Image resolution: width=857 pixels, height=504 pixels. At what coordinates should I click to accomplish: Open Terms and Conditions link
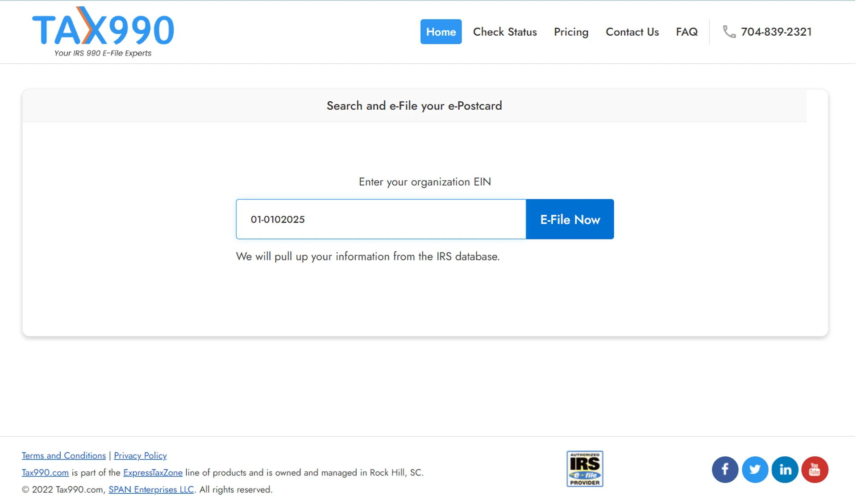coord(64,455)
